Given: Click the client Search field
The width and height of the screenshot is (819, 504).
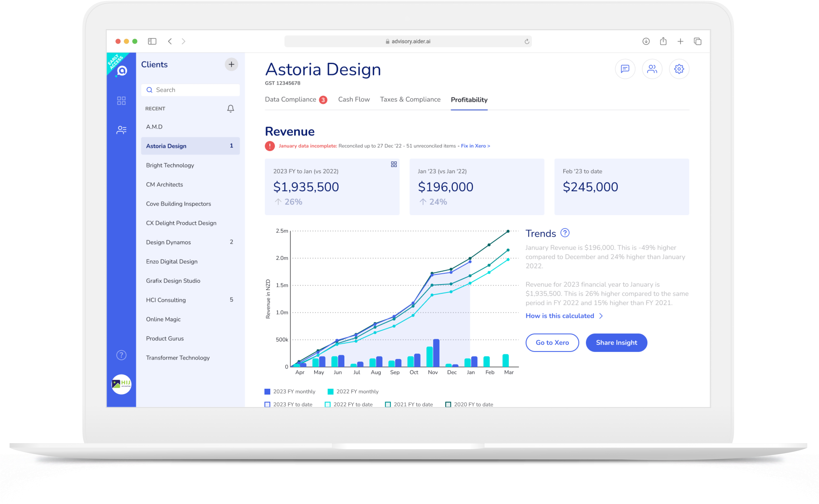Looking at the screenshot, I should pos(190,90).
